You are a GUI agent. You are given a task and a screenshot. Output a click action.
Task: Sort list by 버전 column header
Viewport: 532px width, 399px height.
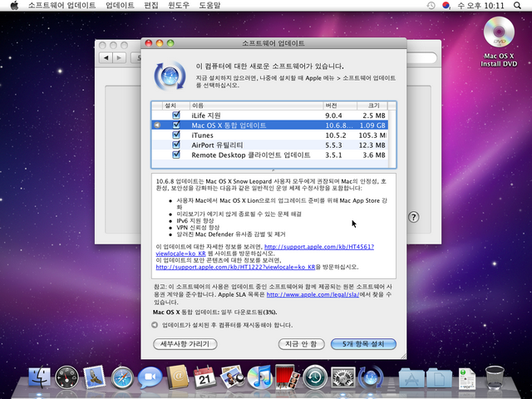(x=340, y=106)
